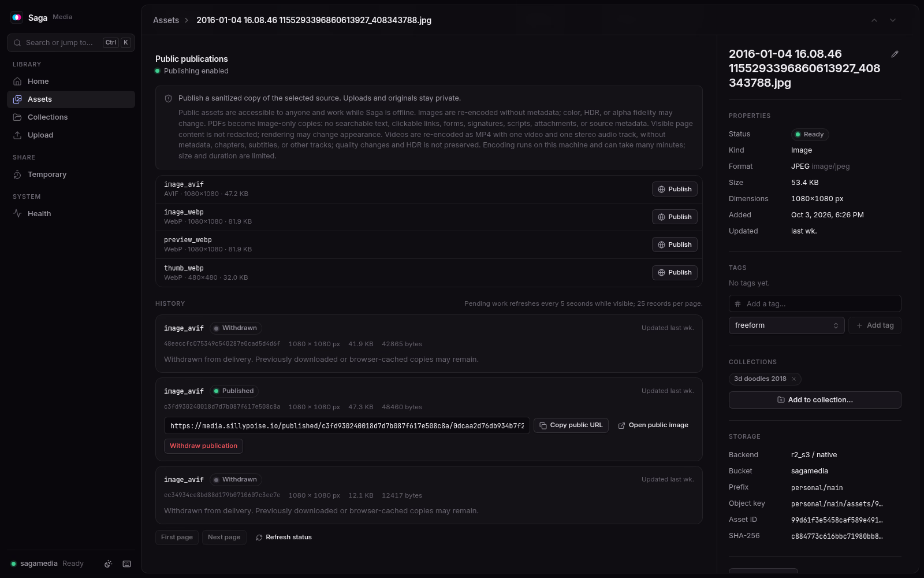The height and width of the screenshot is (578, 924).
Task: Publish the image_avif rendition
Action: 675,189
